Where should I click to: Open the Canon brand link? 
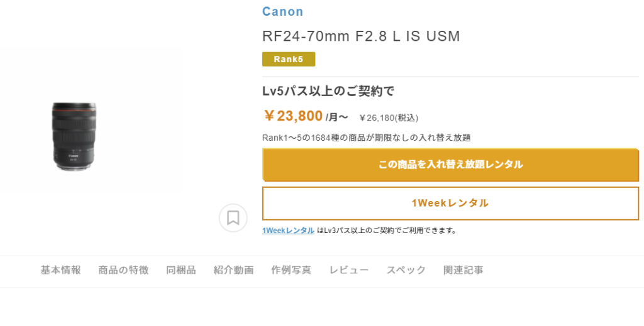click(x=282, y=11)
